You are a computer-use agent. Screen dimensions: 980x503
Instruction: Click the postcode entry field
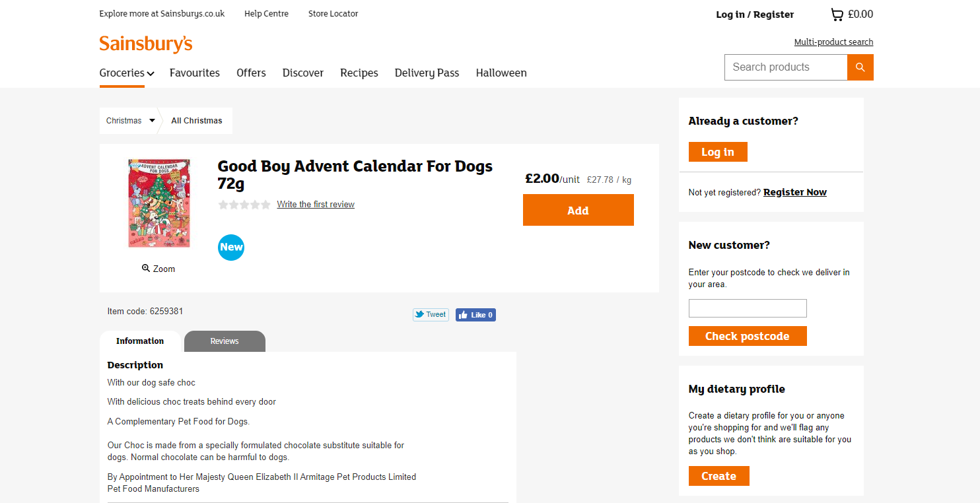tap(747, 308)
